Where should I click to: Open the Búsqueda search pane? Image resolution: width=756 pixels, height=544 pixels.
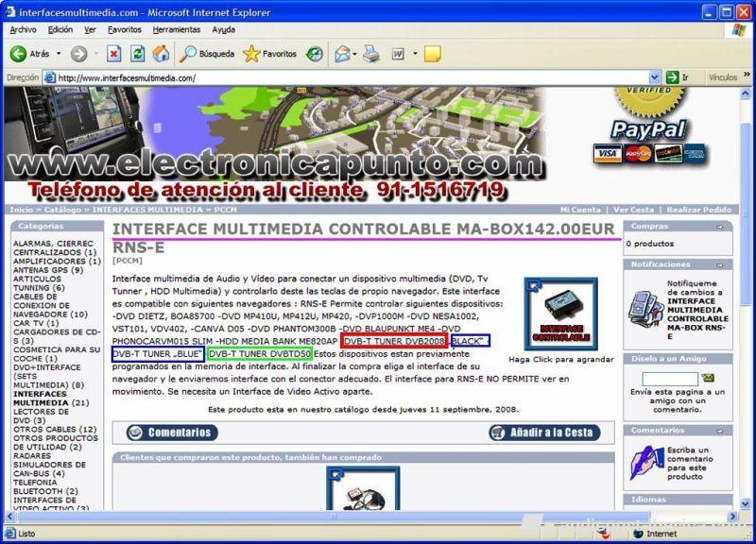coord(207,54)
